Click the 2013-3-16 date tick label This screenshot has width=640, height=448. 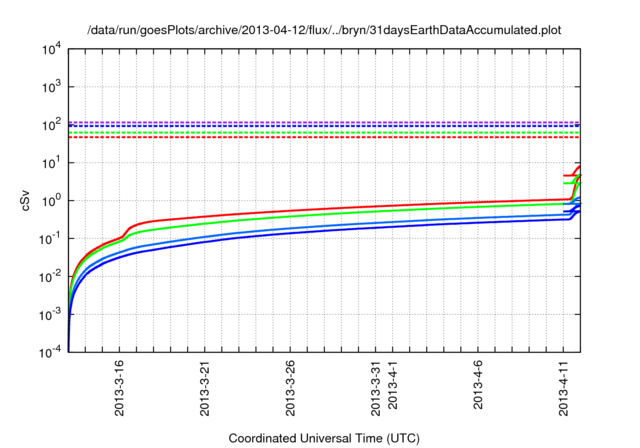pyautogui.click(x=119, y=388)
